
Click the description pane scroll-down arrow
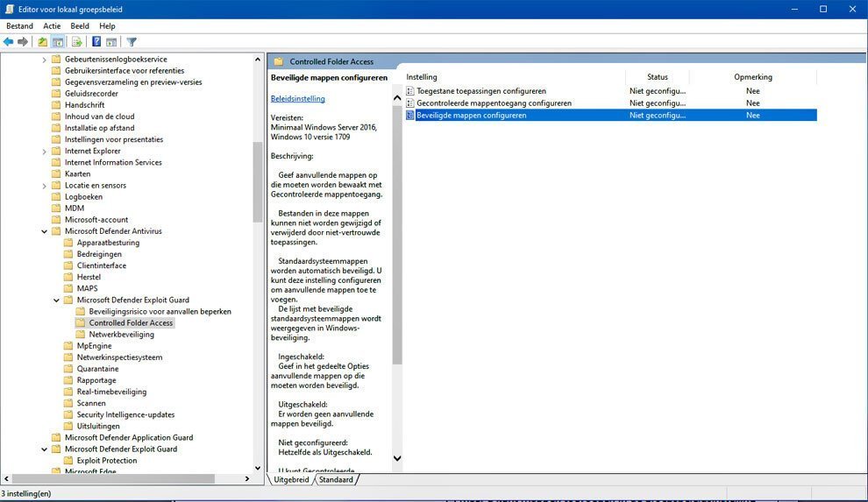pos(397,458)
